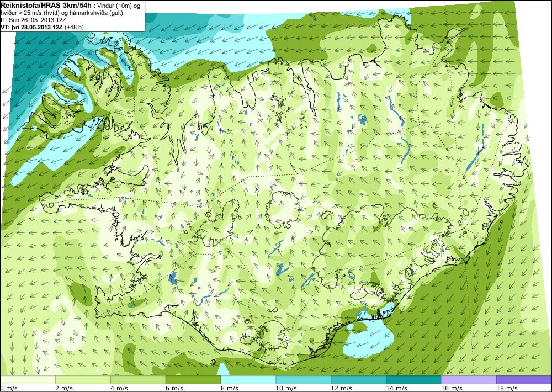552x392 pixels.
Task: Click the 12–14 m/s teal legend swatch
Action: pyautogui.click(x=358, y=380)
